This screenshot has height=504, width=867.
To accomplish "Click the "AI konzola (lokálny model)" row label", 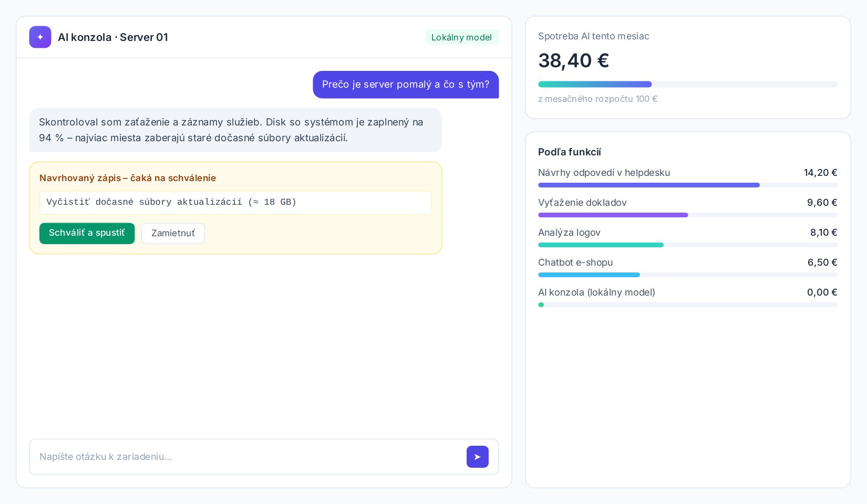I will click(x=596, y=292).
